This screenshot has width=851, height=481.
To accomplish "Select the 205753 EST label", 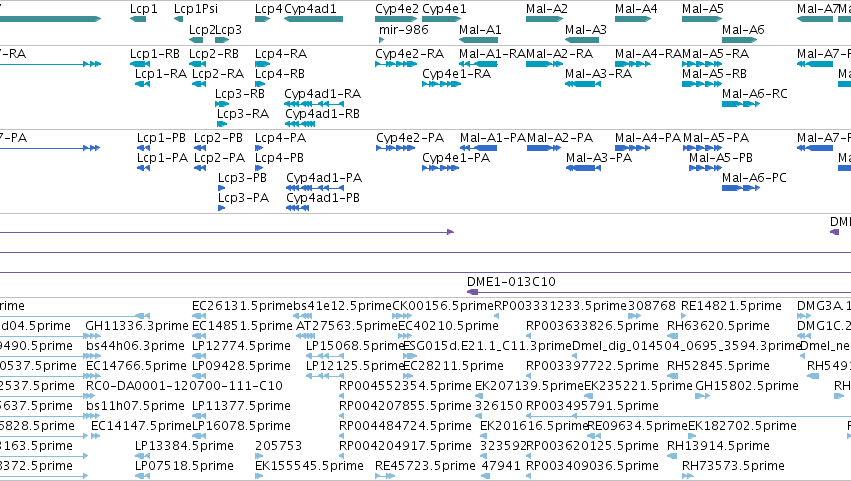I will point(278,446).
